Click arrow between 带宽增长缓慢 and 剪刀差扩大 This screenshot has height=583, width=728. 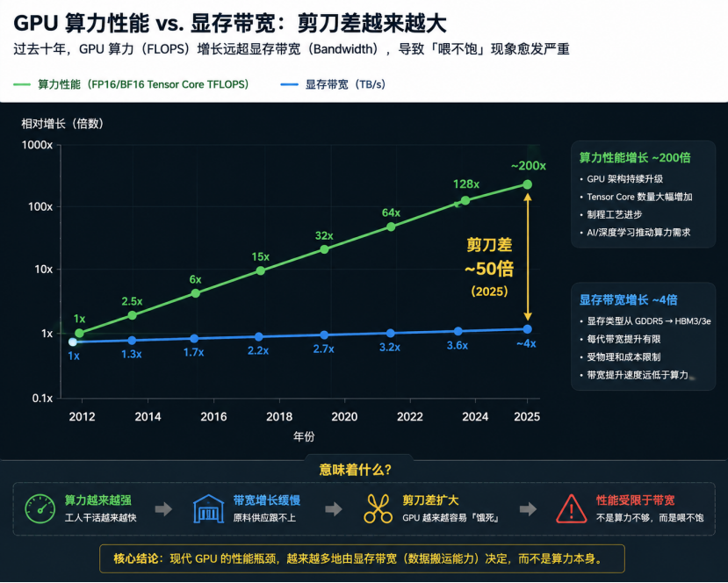tap(334, 509)
